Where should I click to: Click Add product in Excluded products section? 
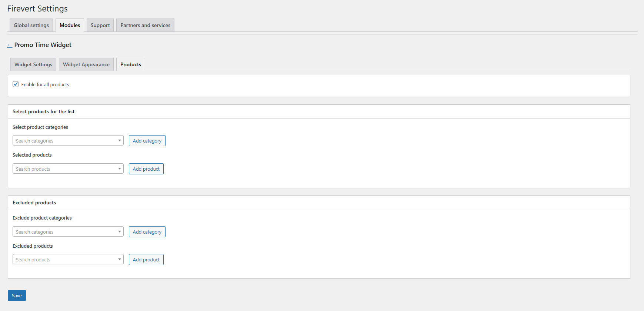pos(146,260)
